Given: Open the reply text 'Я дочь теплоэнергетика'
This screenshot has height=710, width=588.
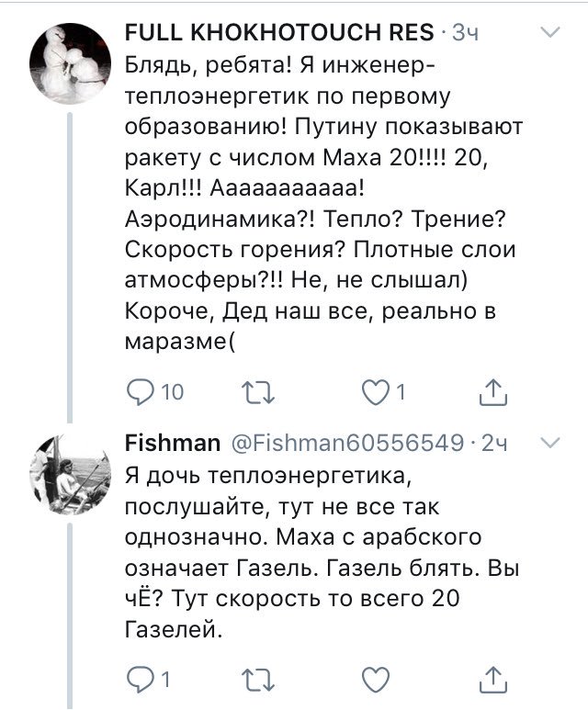Looking at the screenshot, I should pos(312,551).
